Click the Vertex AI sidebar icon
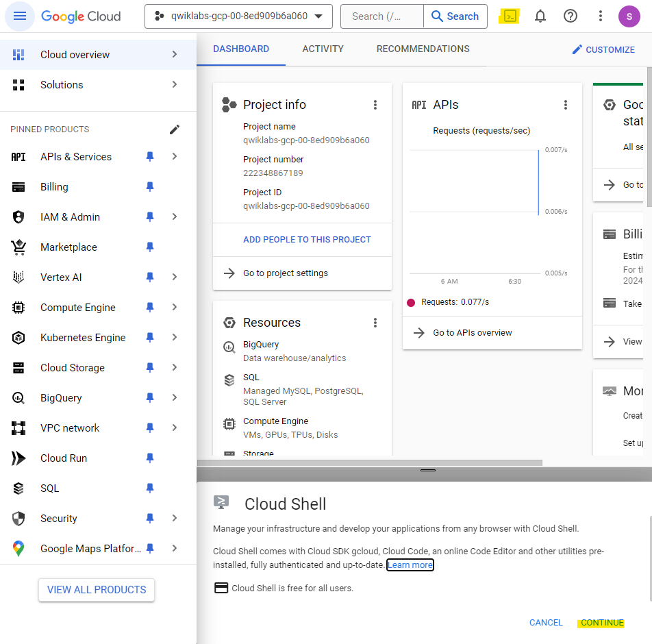 click(x=18, y=277)
